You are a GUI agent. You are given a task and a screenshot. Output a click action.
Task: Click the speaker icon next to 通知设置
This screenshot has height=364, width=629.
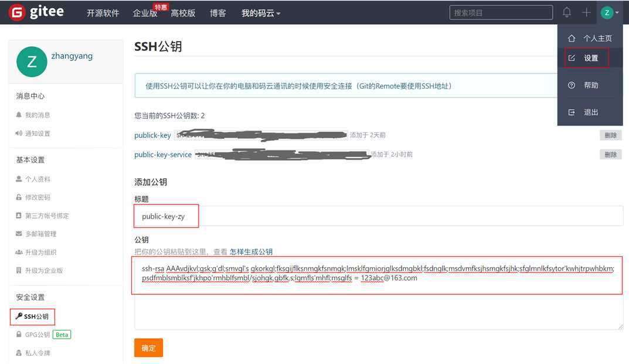tap(18, 133)
